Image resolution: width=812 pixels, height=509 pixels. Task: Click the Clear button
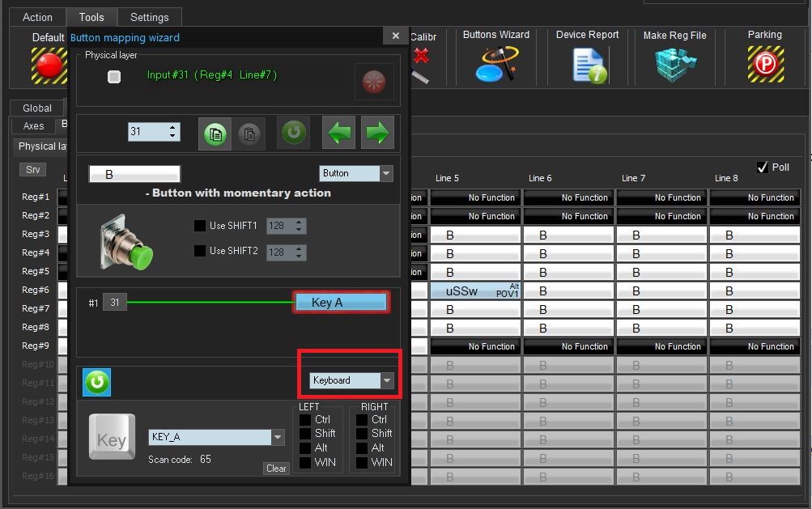[276, 469]
